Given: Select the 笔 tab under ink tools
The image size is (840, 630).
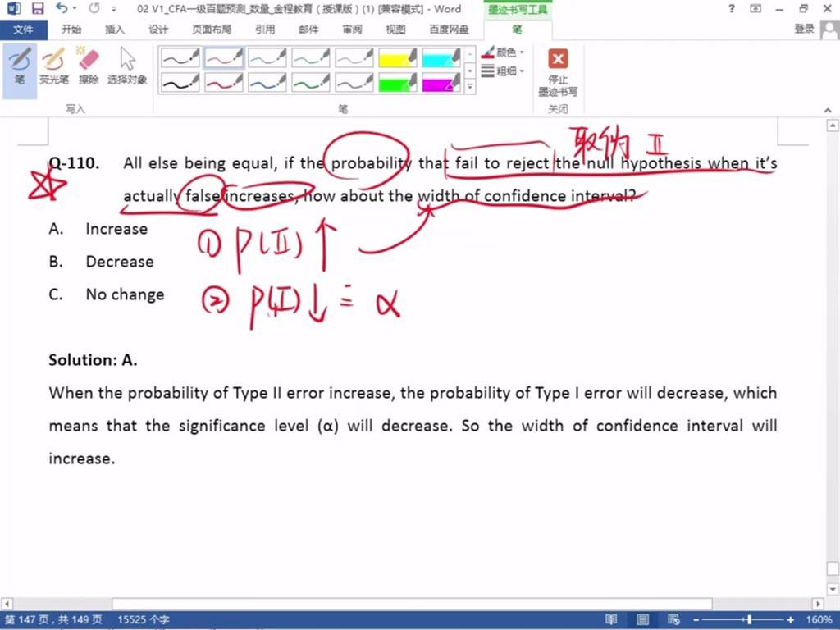Looking at the screenshot, I should point(517,30).
